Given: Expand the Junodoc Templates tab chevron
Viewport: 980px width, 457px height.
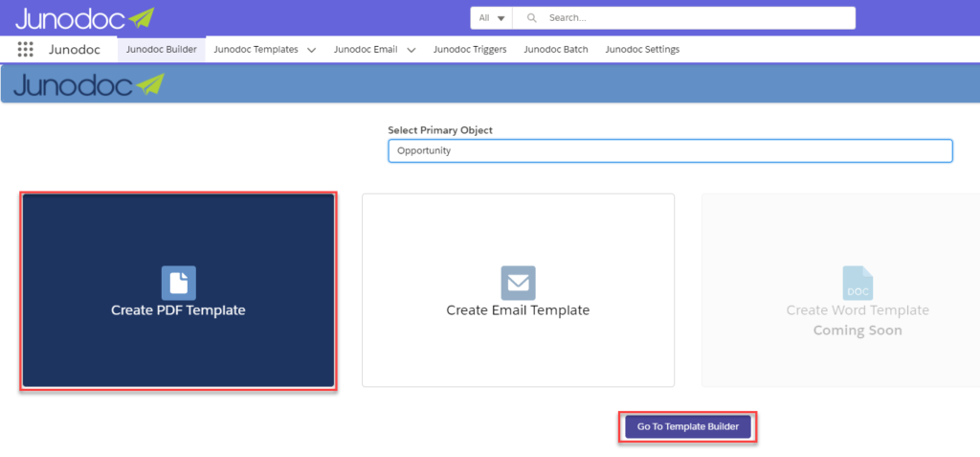Looking at the screenshot, I should click(x=311, y=50).
